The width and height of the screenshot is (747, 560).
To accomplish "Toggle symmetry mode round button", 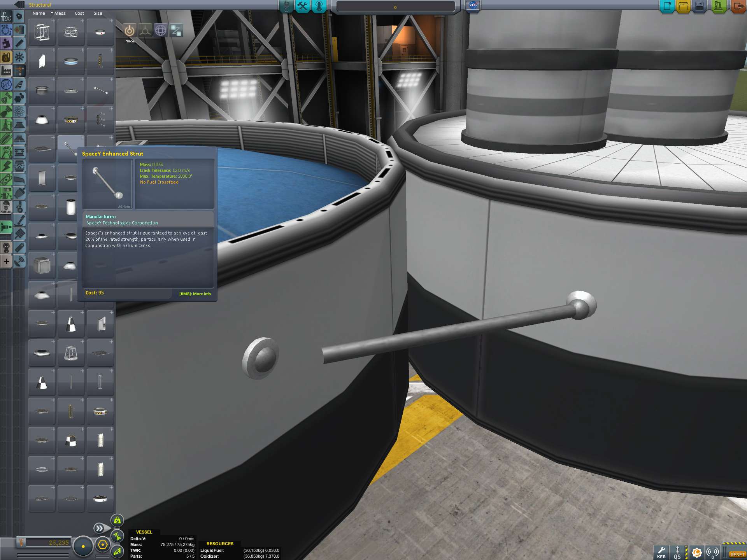I will pyautogui.click(x=83, y=546).
